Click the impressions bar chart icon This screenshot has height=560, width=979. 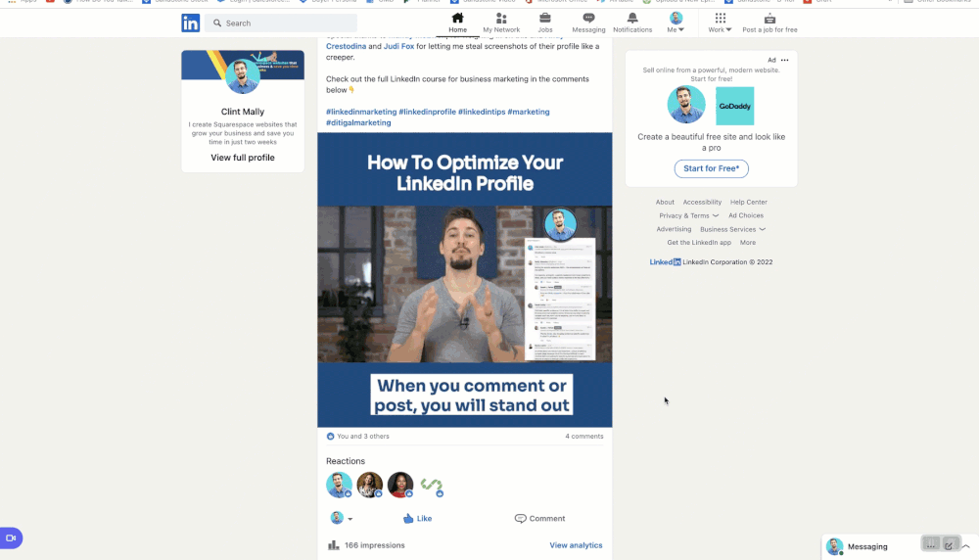pyautogui.click(x=334, y=545)
